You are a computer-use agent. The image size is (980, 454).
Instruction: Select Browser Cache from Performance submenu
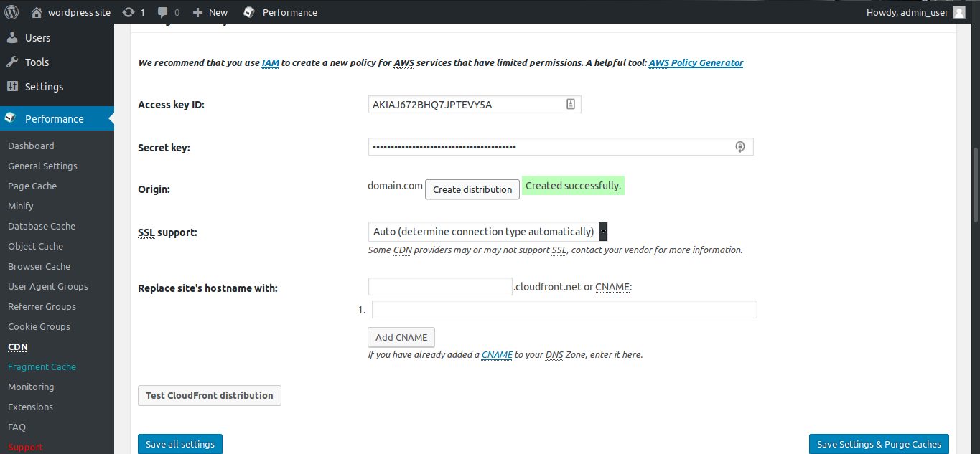click(39, 266)
